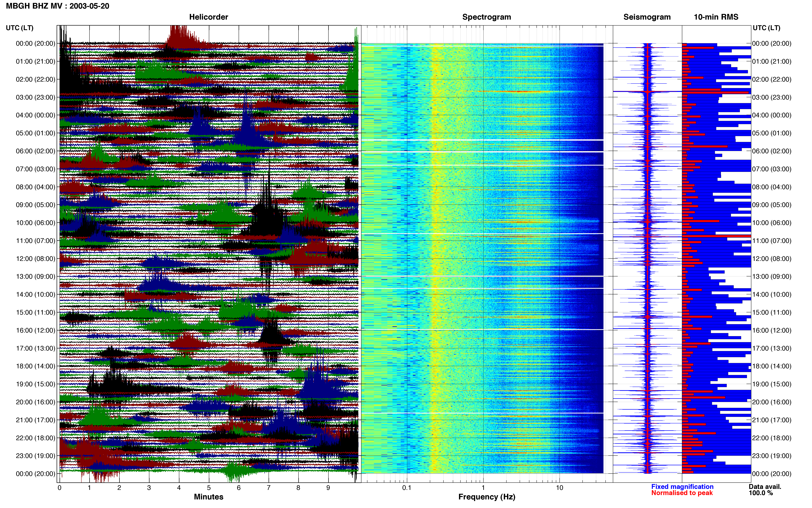
Task: Click '22:00 (18:00)' on the helicorder time axis
Action: 36,438
